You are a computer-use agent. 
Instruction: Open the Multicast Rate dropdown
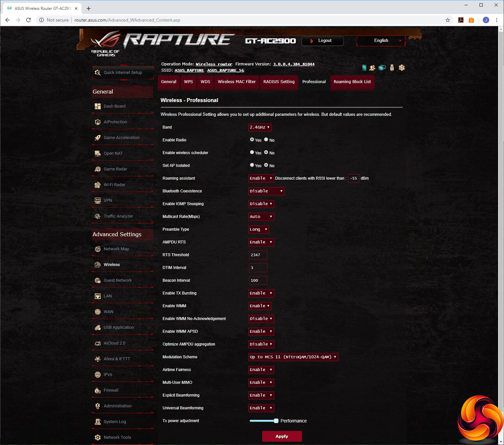[x=261, y=217]
